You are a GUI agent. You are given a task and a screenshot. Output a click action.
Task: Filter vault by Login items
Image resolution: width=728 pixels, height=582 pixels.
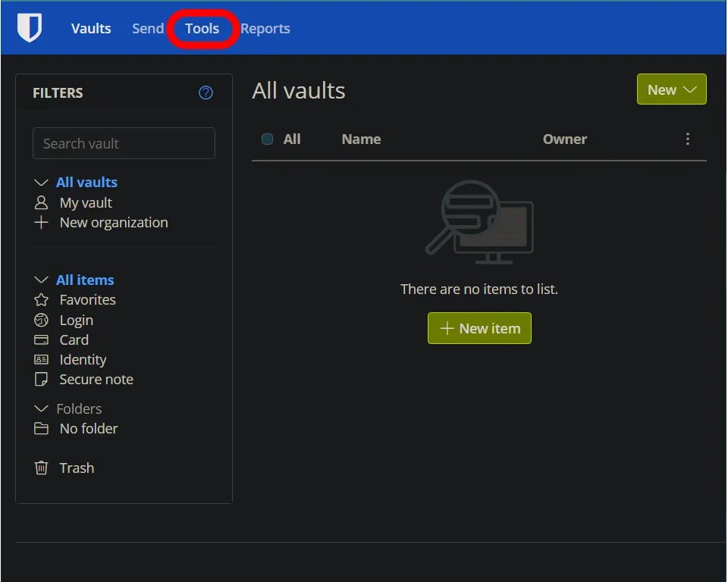click(76, 320)
